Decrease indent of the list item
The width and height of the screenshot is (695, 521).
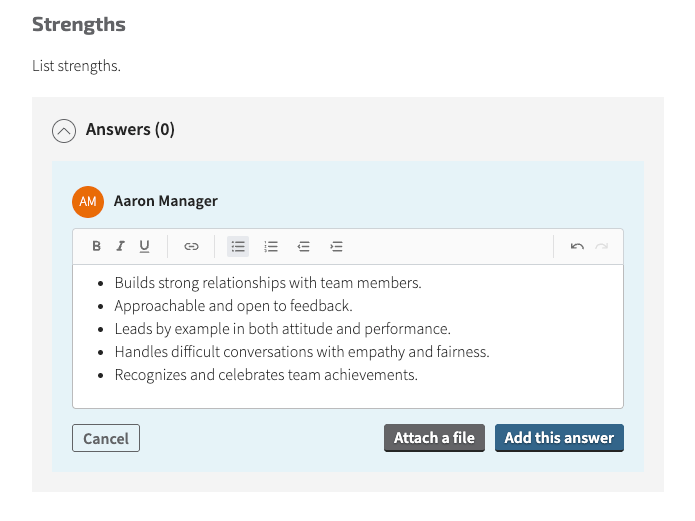[x=304, y=246]
